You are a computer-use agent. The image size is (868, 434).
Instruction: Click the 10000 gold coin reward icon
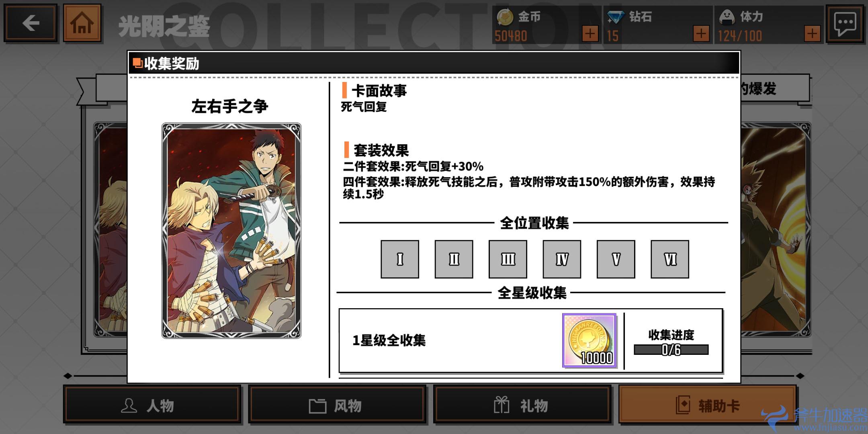[x=589, y=340]
